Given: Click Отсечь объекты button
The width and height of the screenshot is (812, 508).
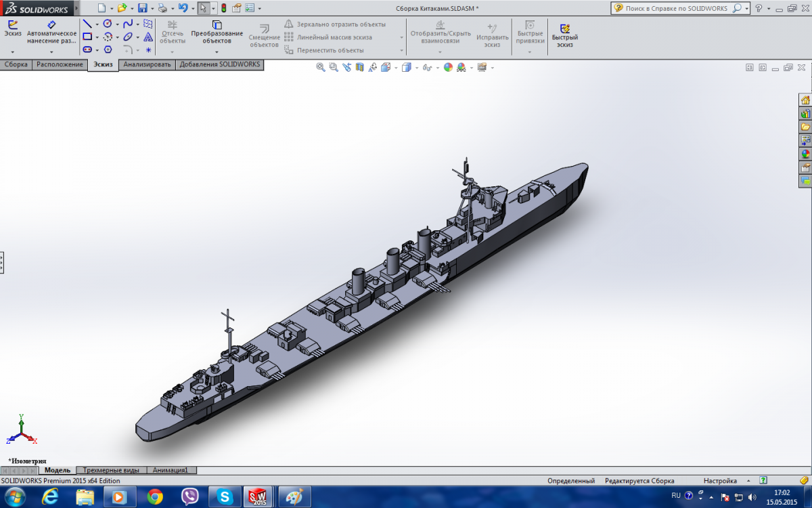Looking at the screenshot, I should tap(172, 33).
